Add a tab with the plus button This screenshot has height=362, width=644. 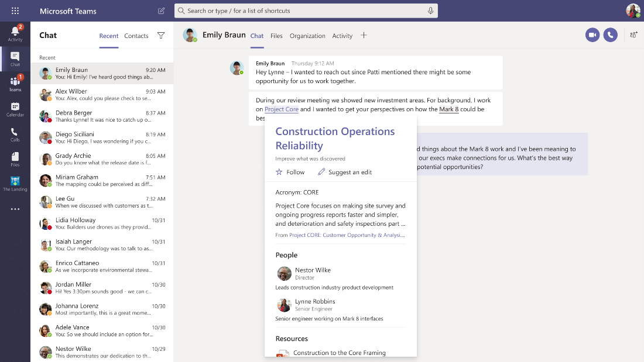364,35
